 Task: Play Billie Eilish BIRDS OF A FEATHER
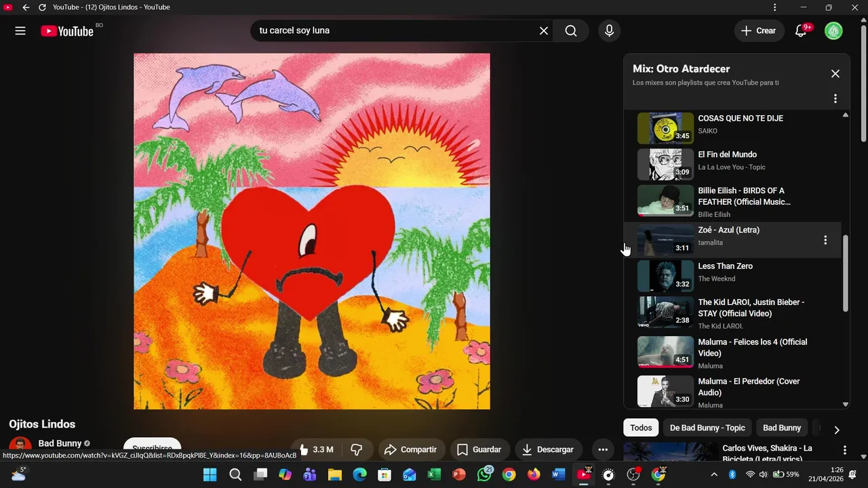[x=732, y=201]
